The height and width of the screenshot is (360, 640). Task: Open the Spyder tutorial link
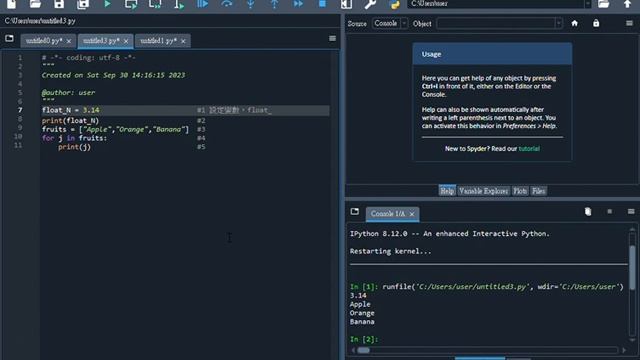[529, 149]
